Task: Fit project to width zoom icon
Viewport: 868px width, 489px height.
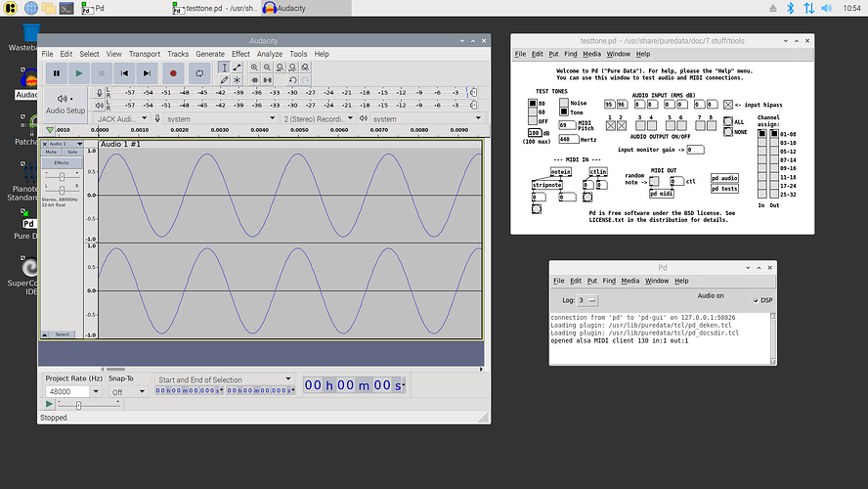Action: (292, 67)
